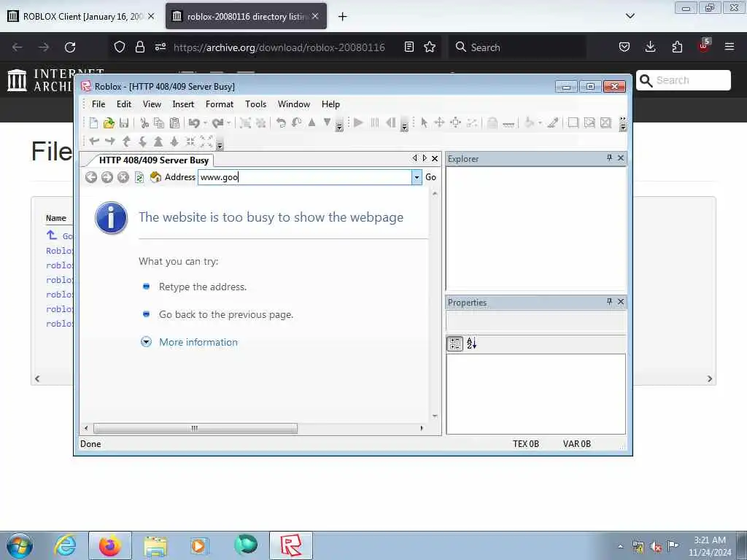This screenshot has height=560, width=747.
Task: Click the browser Forward button beside Address
Action: click(107, 177)
